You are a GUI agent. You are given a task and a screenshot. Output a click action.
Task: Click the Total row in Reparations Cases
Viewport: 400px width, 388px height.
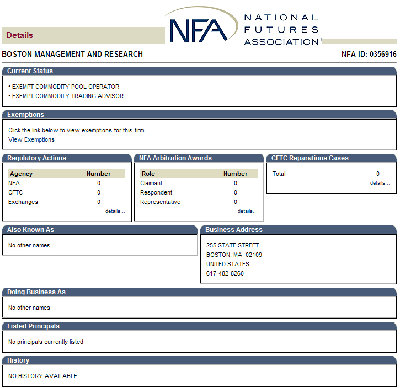click(x=331, y=173)
